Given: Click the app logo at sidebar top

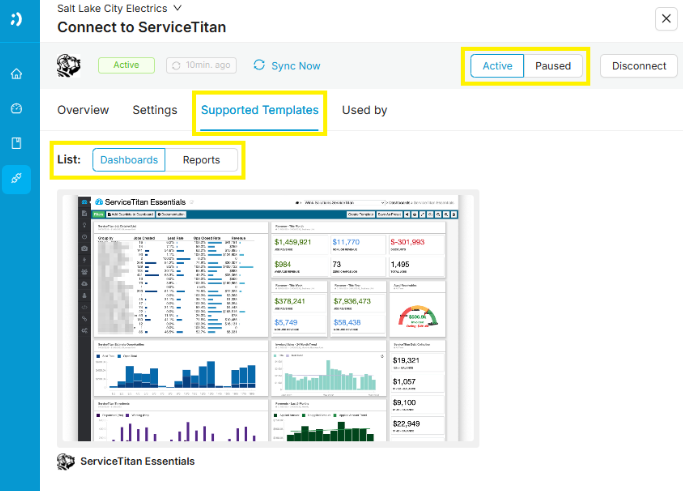Looking at the screenshot, I should coord(16,19).
